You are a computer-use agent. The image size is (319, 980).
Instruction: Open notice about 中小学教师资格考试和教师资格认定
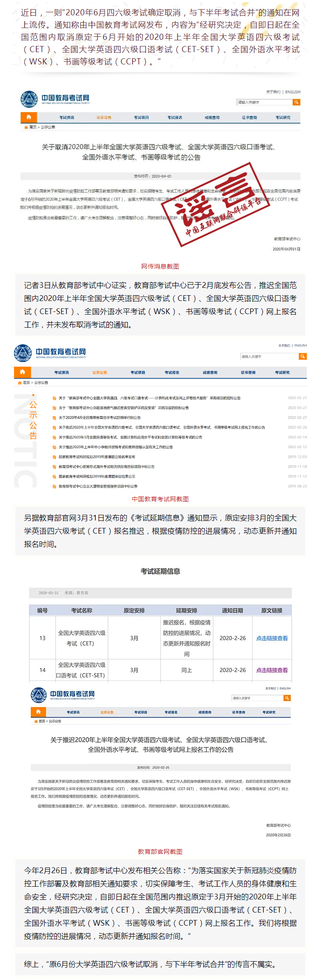tap(116, 447)
